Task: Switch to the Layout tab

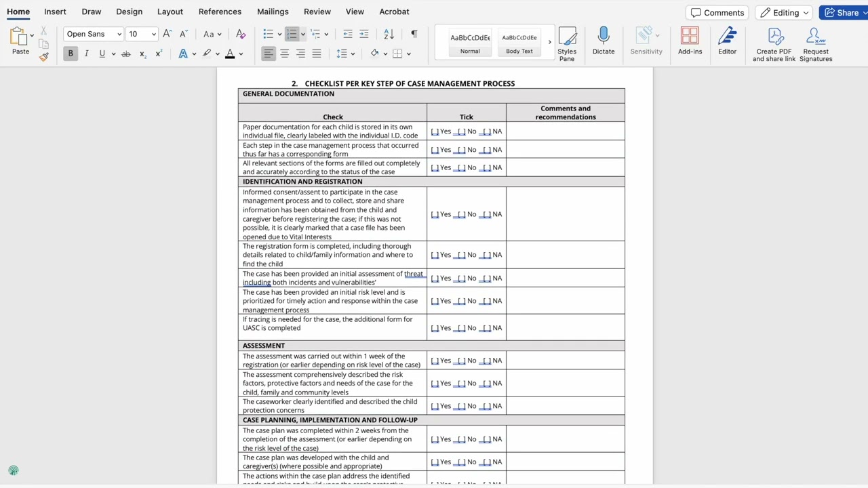Action: [170, 12]
